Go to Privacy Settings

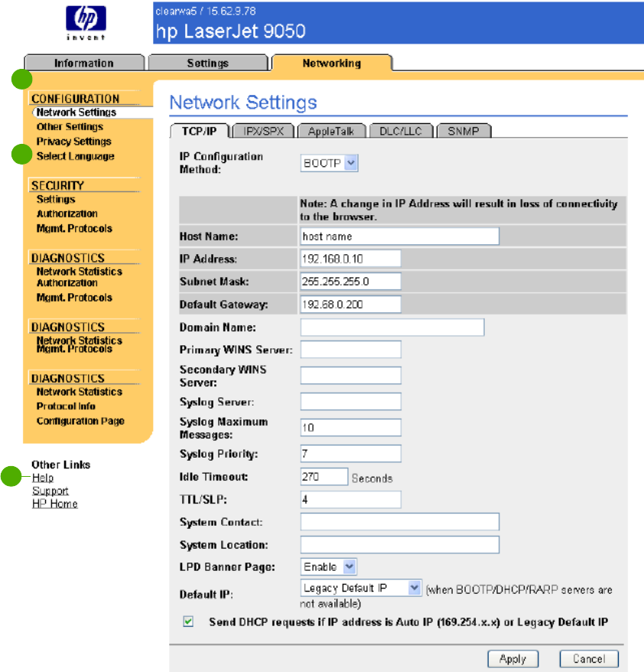pyautogui.click(x=73, y=142)
